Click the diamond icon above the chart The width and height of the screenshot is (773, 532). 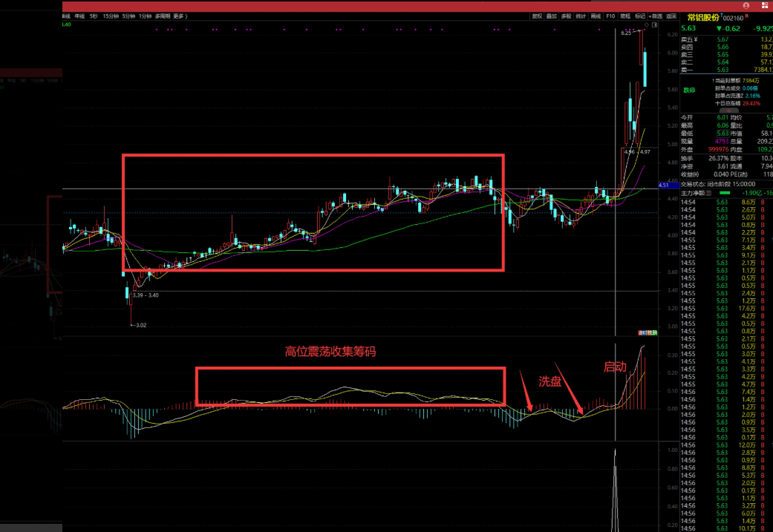click(648, 27)
